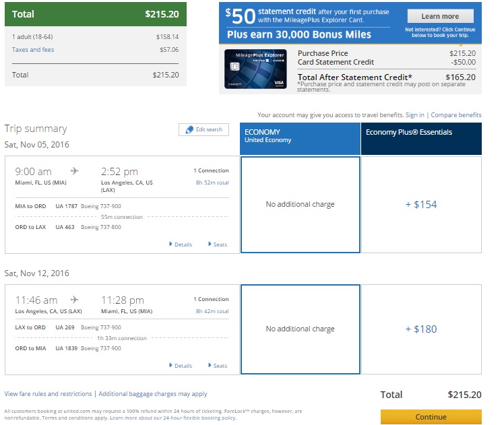The width and height of the screenshot is (504, 425).
Task: Expand Details for the Nov 05 flight
Action: point(181,244)
